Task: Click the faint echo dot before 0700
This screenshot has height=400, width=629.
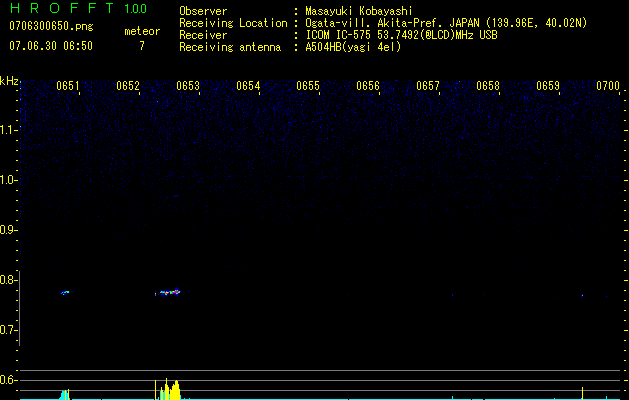Action: (582, 296)
